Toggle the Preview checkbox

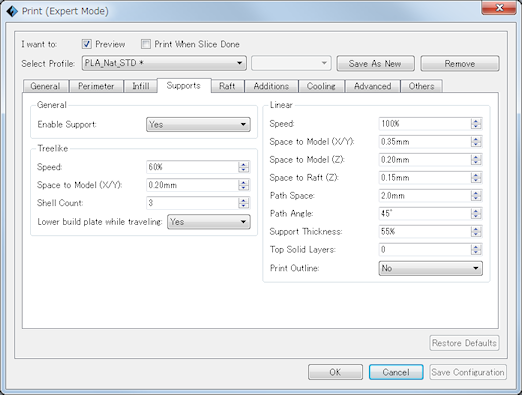coord(86,44)
